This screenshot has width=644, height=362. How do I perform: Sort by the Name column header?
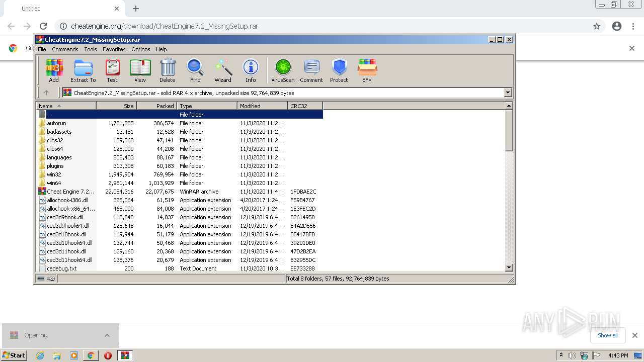[66, 106]
